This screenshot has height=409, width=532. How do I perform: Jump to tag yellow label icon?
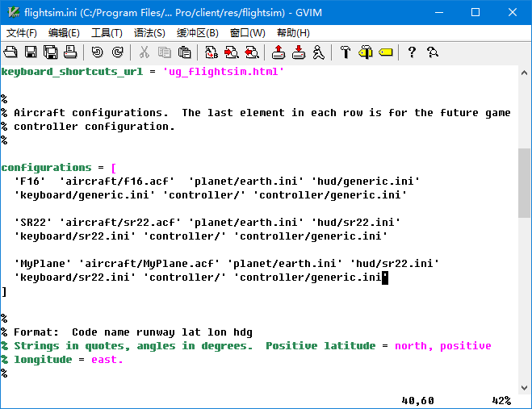tap(386, 52)
